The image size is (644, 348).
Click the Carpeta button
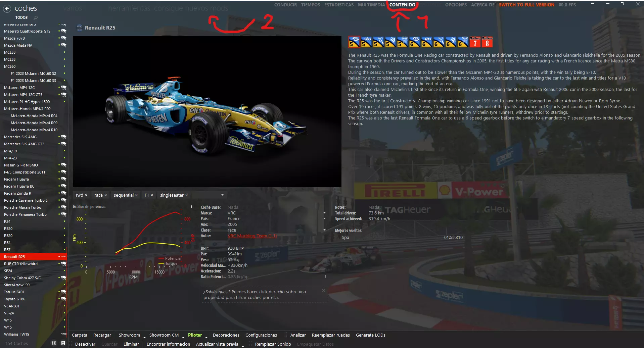click(x=80, y=335)
